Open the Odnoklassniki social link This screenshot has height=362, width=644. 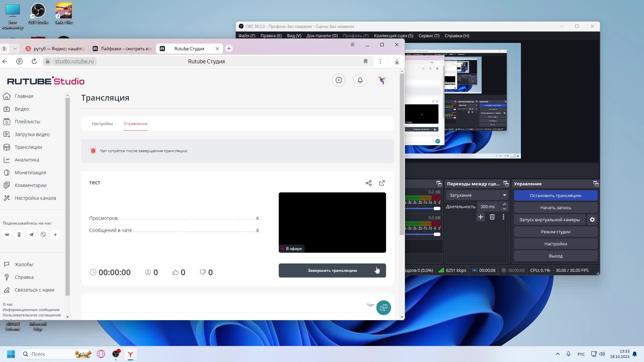tap(19, 235)
